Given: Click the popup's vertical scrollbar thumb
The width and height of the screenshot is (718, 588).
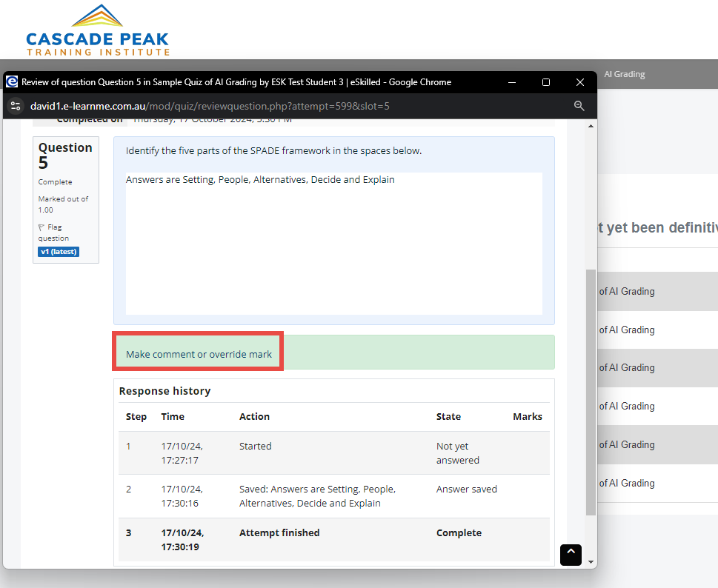Looking at the screenshot, I should point(591,392).
